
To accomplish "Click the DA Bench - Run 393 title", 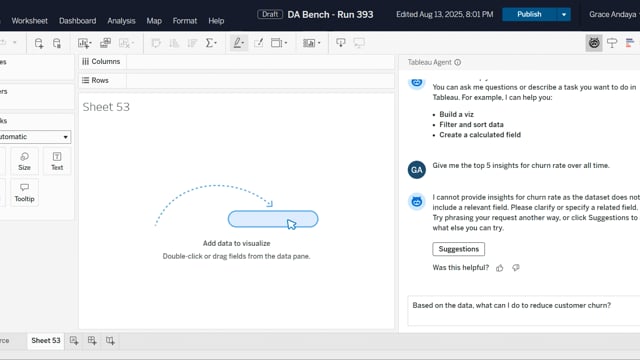I will (x=330, y=15).
